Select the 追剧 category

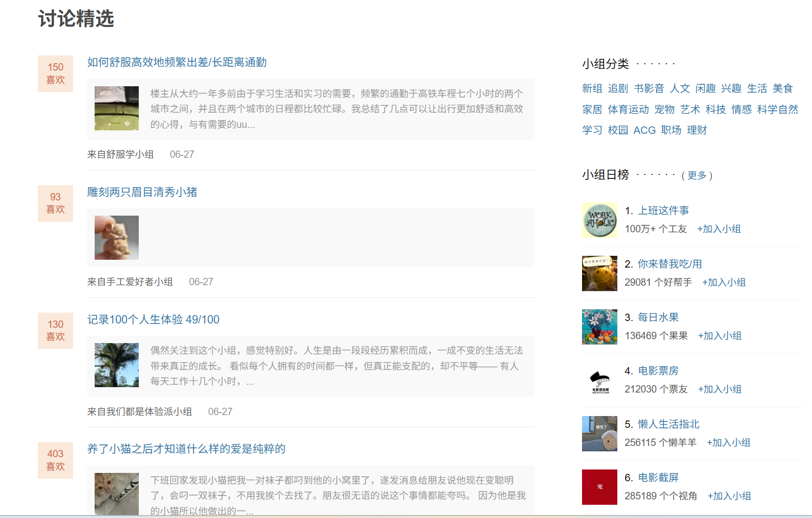pos(618,88)
